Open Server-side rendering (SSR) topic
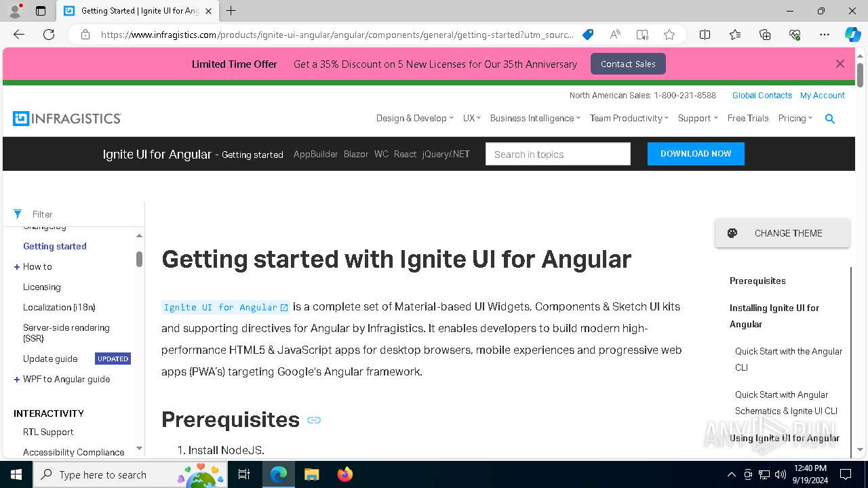Screen dimensions: 868x488 click(66, 333)
